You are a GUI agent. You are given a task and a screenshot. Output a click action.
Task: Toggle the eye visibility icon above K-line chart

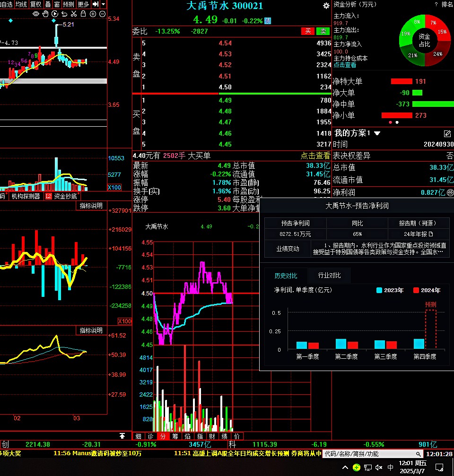[36, 14]
